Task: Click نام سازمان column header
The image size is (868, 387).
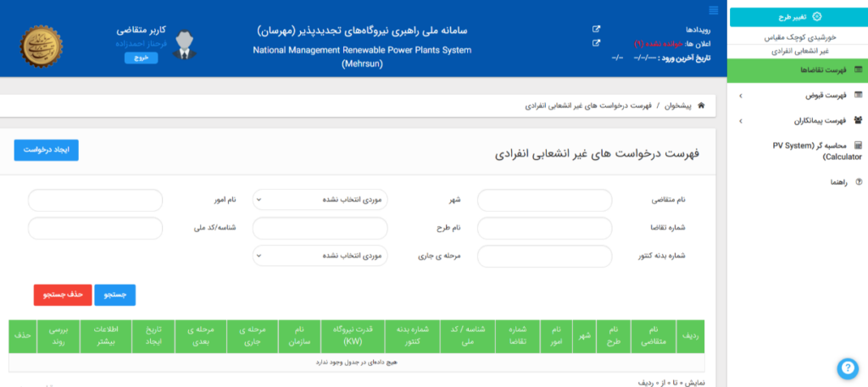Action: [299, 336]
